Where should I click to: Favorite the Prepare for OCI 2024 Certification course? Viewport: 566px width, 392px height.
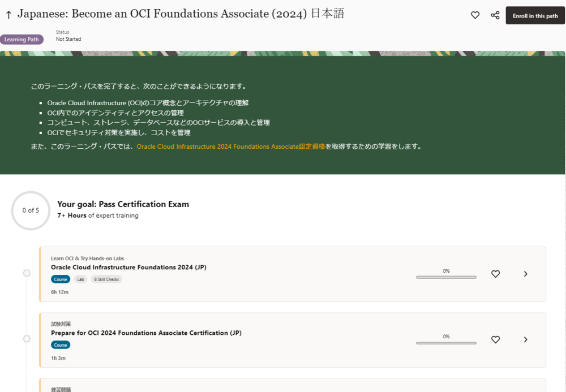(495, 339)
